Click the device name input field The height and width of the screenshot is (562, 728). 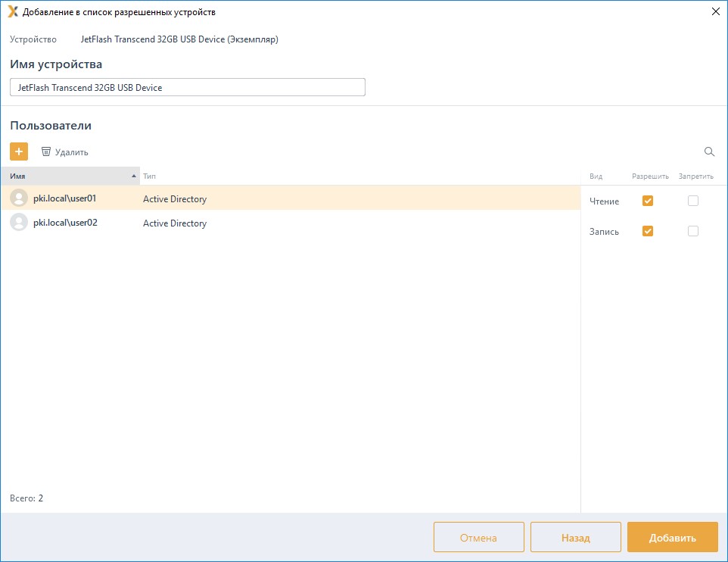[x=188, y=87]
